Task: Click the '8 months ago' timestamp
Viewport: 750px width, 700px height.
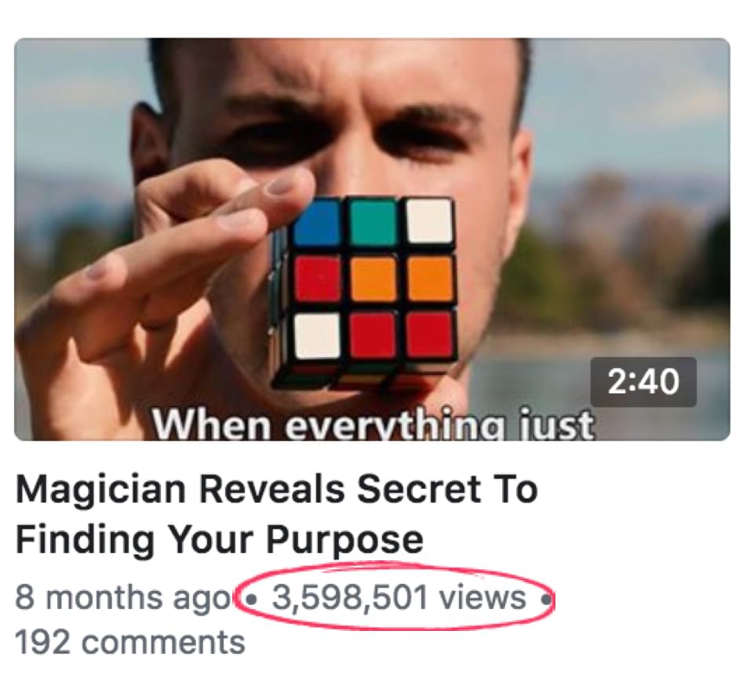Action: pyautogui.click(x=123, y=598)
